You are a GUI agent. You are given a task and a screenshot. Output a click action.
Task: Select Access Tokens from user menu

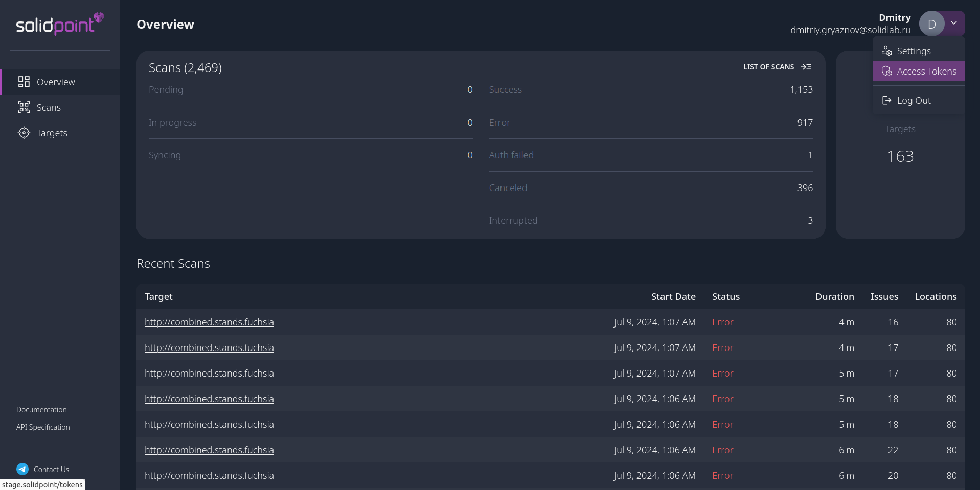point(926,72)
